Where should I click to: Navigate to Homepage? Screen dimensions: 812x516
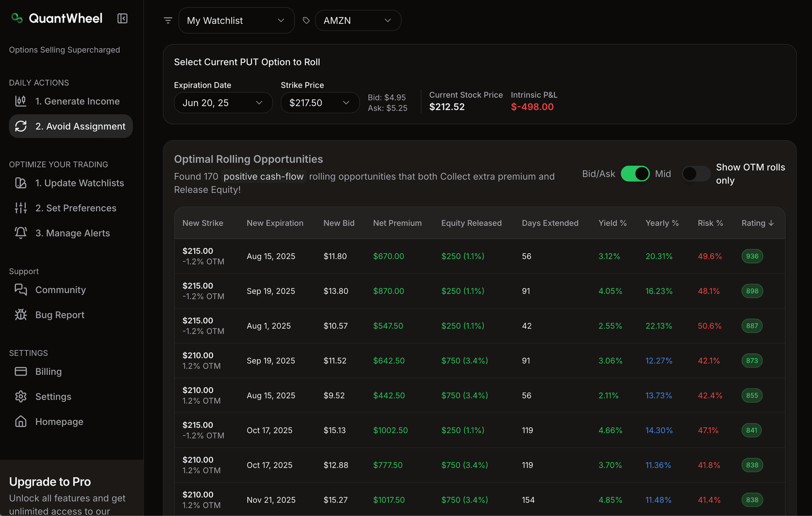pyautogui.click(x=59, y=421)
